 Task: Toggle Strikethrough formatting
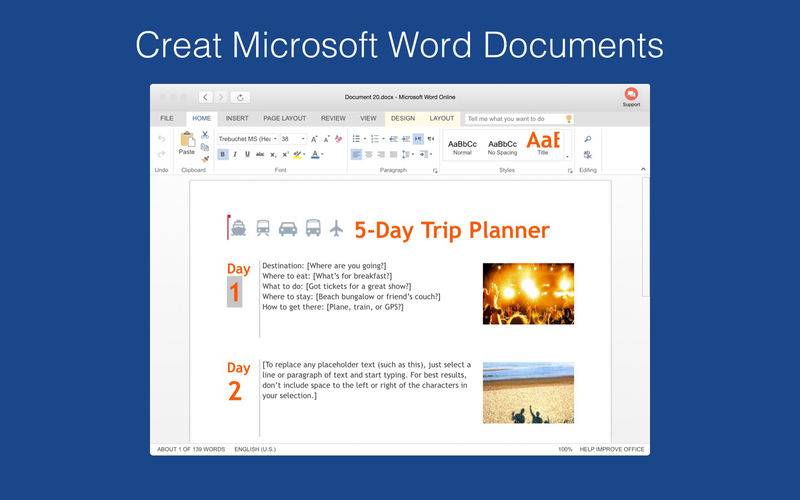pos(260,154)
